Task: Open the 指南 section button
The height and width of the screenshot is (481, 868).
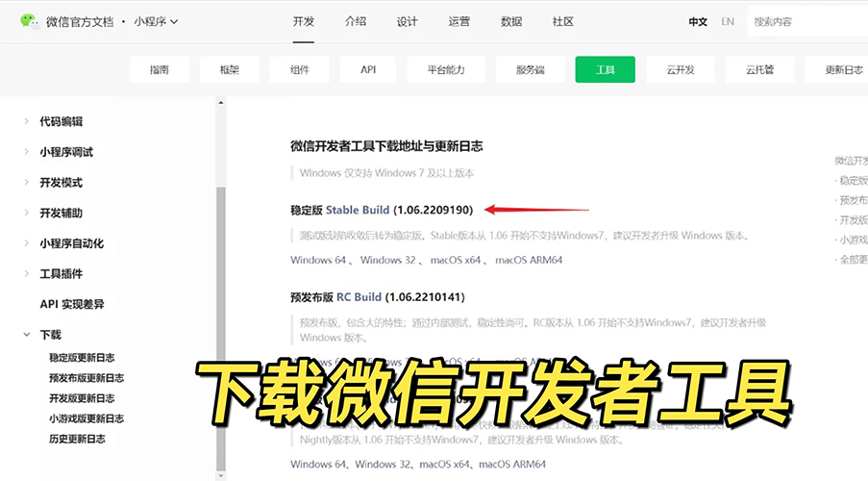Action: 160,69
